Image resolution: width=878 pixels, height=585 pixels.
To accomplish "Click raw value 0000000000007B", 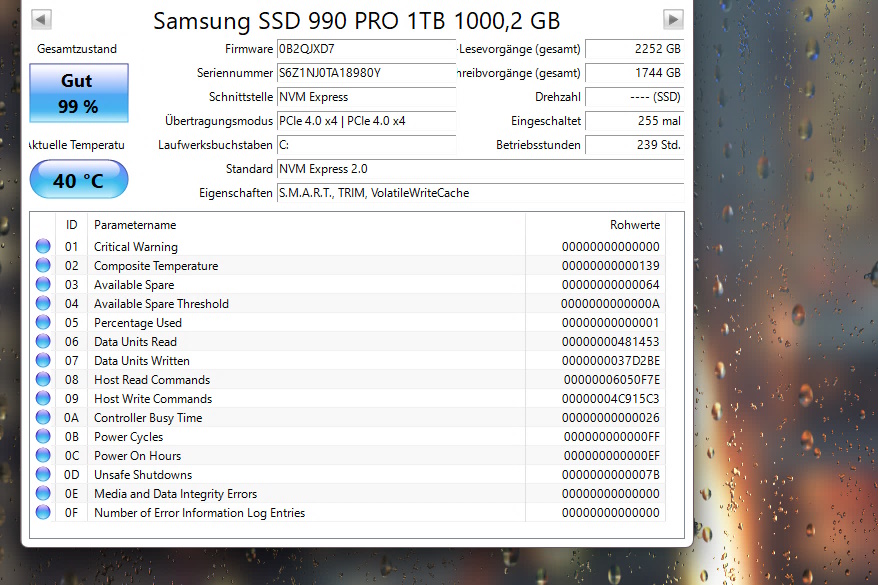I will [x=611, y=475].
